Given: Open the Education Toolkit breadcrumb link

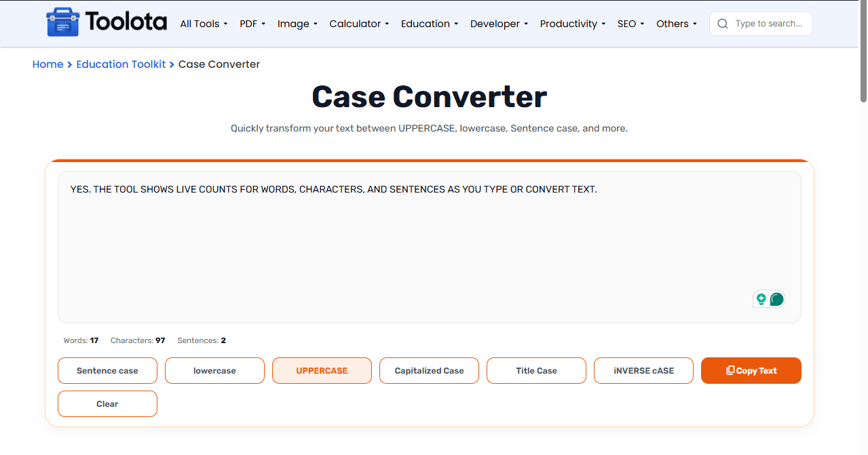Looking at the screenshot, I should (121, 64).
